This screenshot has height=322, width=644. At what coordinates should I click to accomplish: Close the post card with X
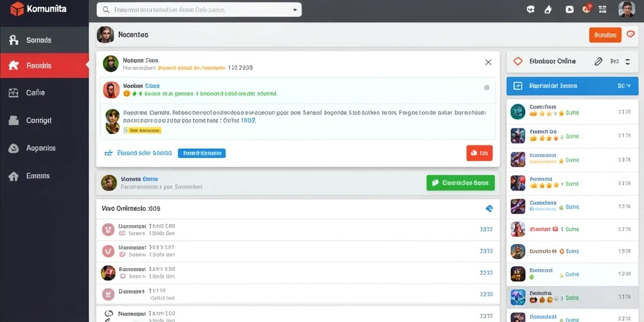(x=488, y=62)
